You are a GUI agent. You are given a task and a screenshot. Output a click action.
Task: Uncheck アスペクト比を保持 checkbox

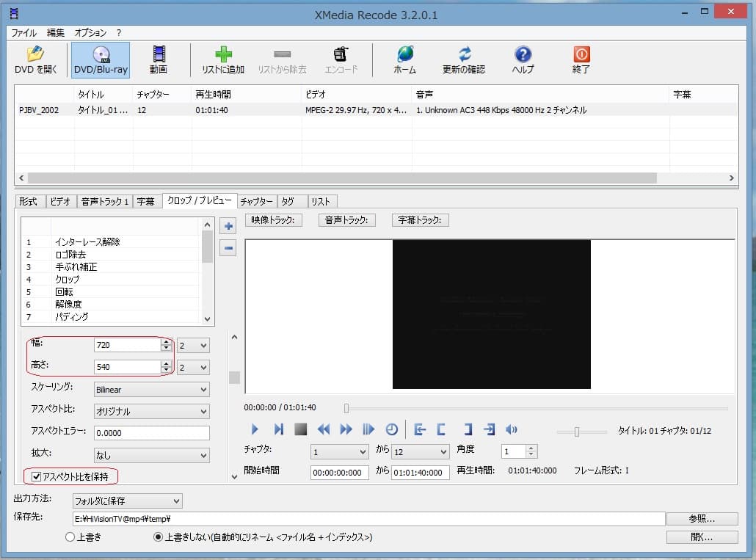36,477
